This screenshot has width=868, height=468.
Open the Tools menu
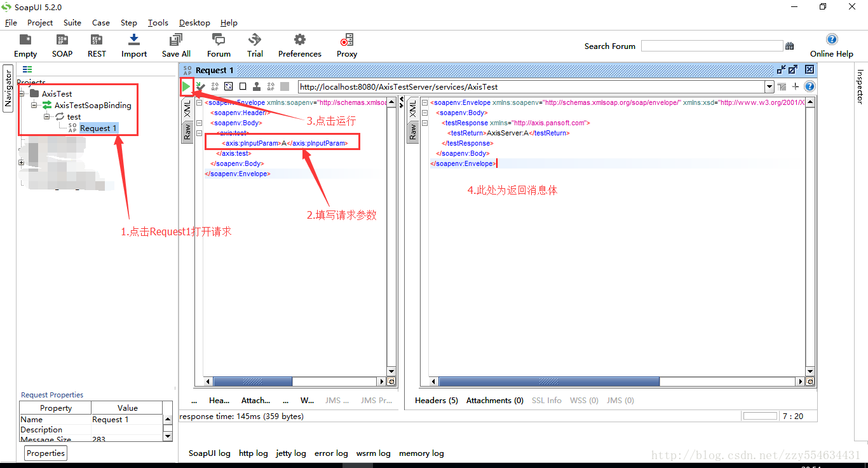(x=158, y=22)
